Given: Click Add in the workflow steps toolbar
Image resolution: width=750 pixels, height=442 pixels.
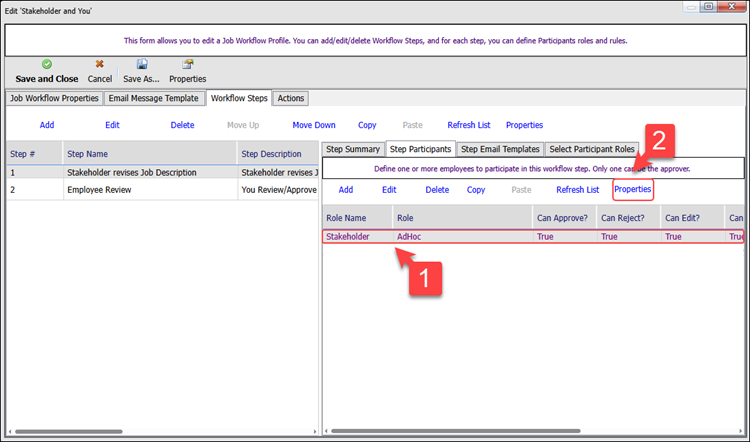Looking at the screenshot, I should (x=47, y=125).
